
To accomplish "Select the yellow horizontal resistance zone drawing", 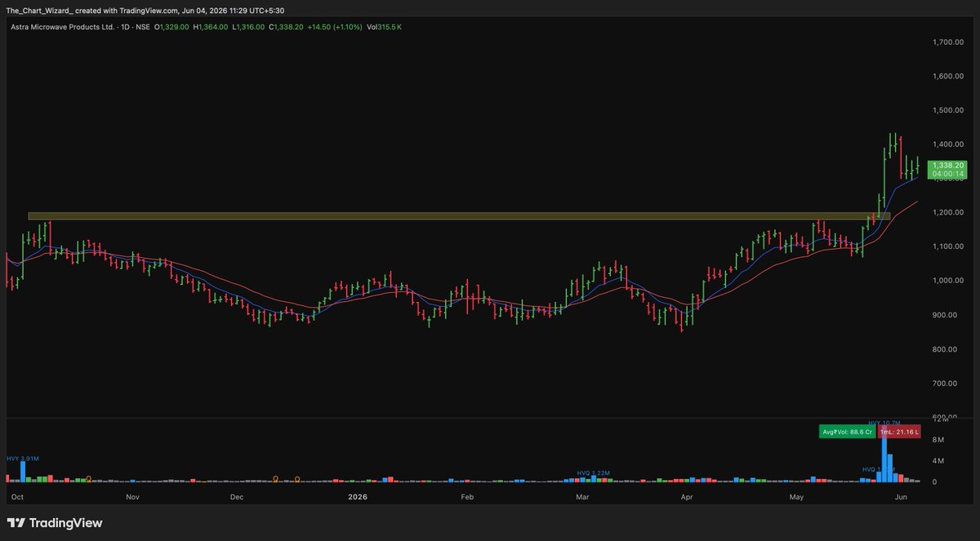I will (x=459, y=216).
